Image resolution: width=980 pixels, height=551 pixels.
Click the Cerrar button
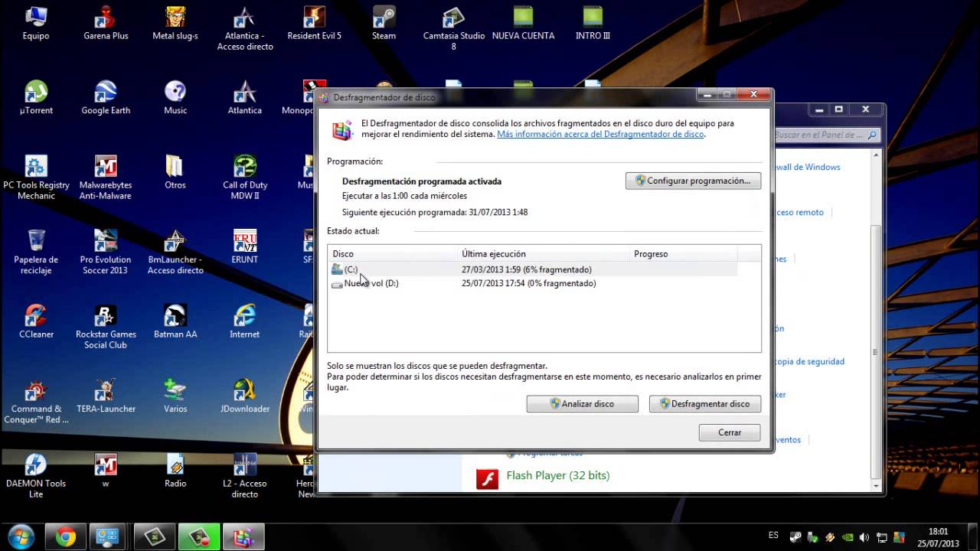coord(730,432)
